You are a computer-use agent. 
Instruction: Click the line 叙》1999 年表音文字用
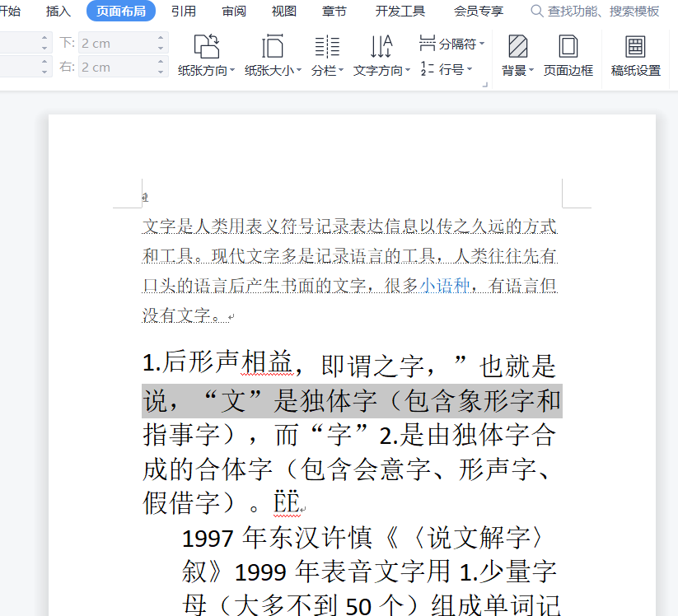point(369,572)
